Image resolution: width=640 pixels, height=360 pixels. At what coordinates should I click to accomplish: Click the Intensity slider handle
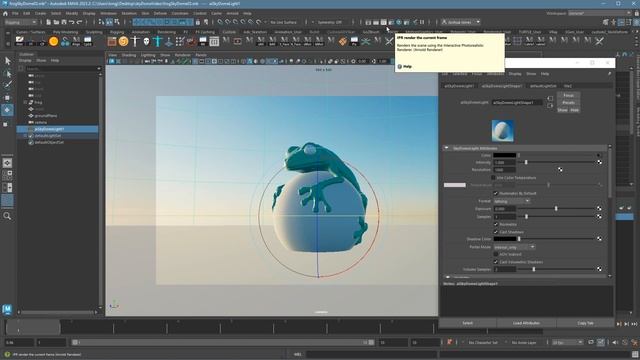click(526, 162)
